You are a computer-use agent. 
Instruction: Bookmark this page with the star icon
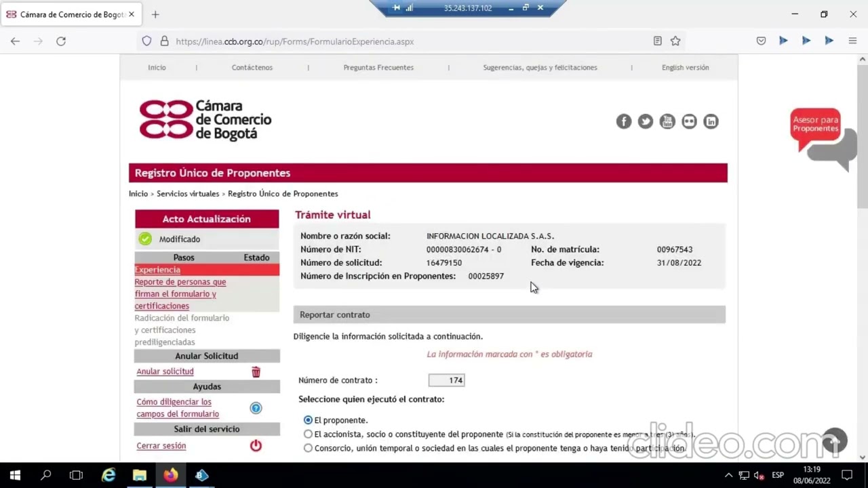pos(675,41)
